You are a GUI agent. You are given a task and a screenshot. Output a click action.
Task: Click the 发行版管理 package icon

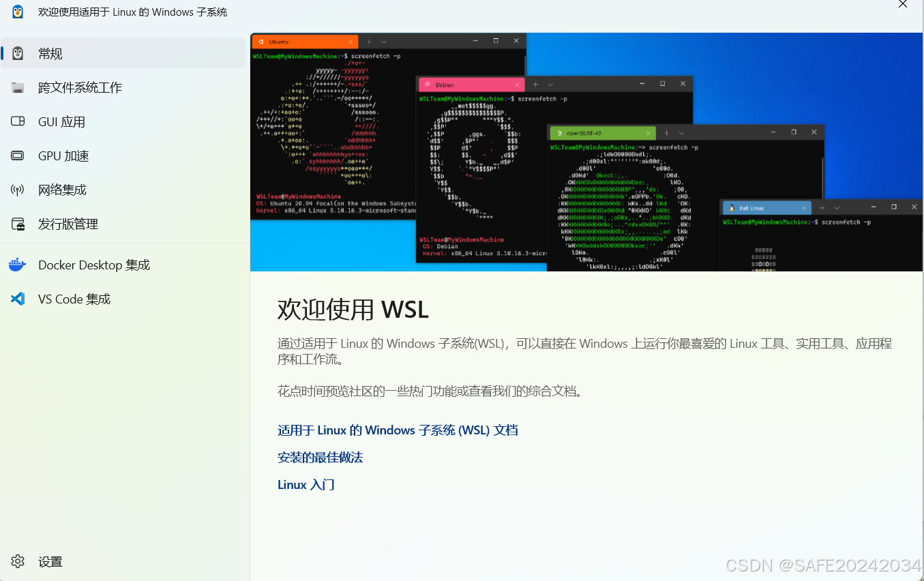tap(18, 224)
